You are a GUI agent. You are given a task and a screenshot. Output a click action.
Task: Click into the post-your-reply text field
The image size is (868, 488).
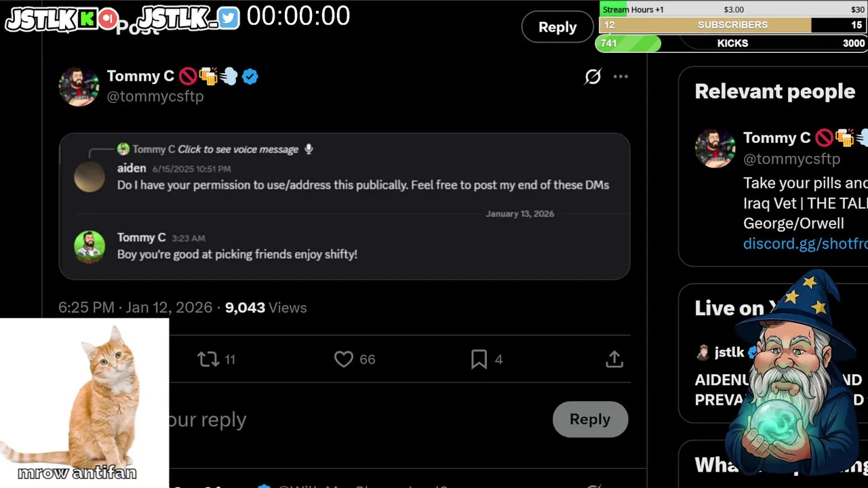[339, 420]
